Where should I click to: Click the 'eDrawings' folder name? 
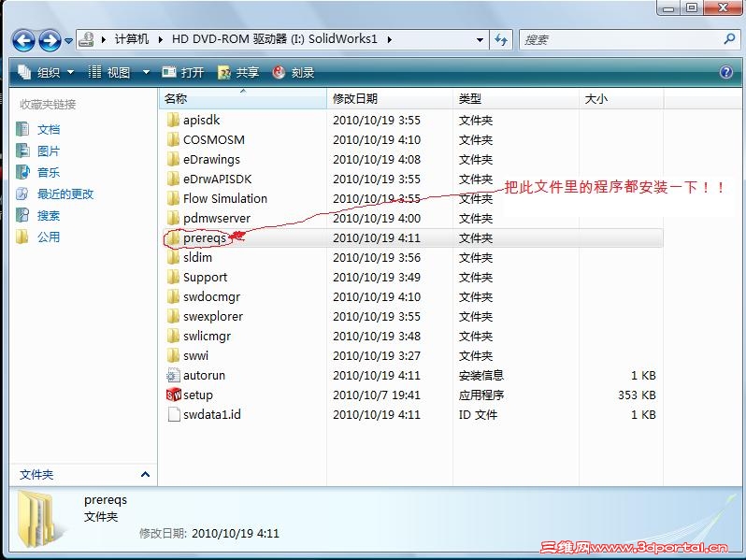(x=211, y=159)
